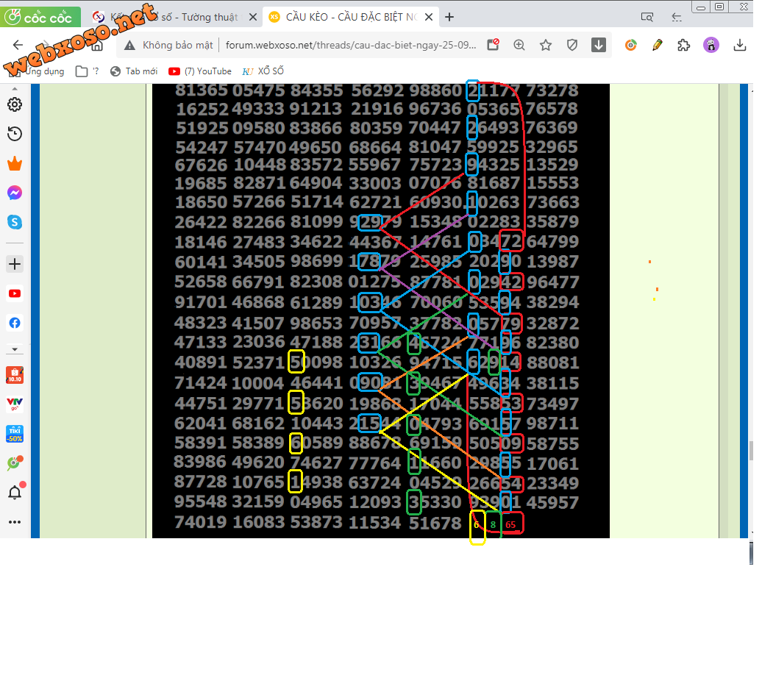Screen dimensions: 762x700
Task: Collapse sidebar list with the up caret
Action: point(15,89)
